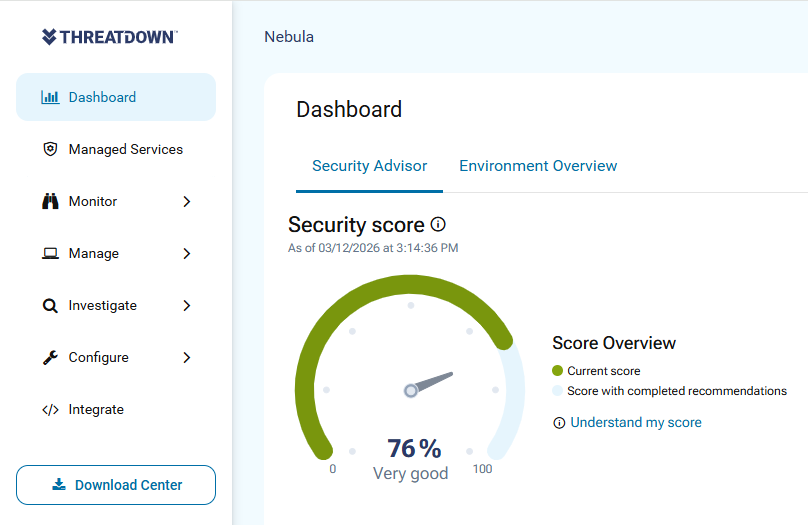Click the Dashboard page title

click(349, 110)
